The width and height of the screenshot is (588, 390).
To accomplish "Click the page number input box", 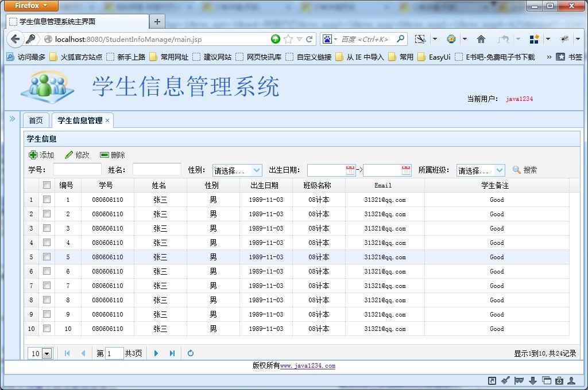I will click(x=114, y=353).
